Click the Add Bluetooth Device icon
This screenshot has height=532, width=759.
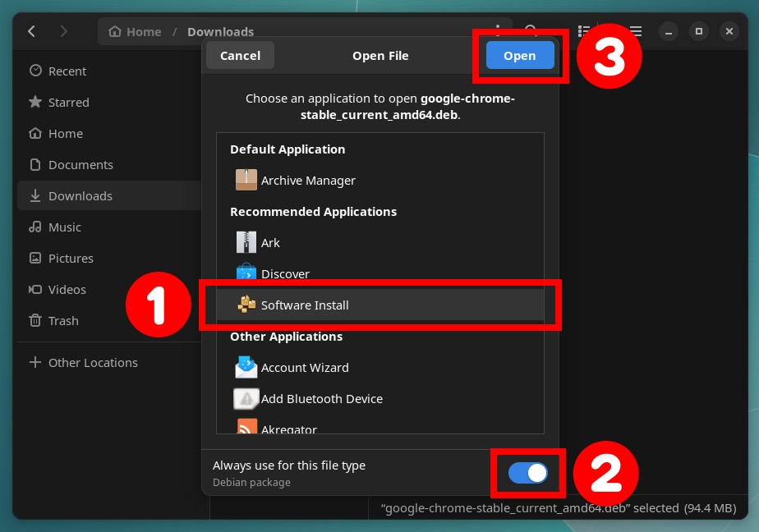(246, 398)
